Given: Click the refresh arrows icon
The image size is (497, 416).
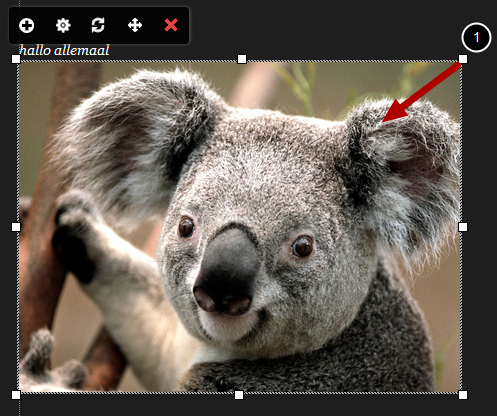Looking at the screenshot, I should pos(98,25).
